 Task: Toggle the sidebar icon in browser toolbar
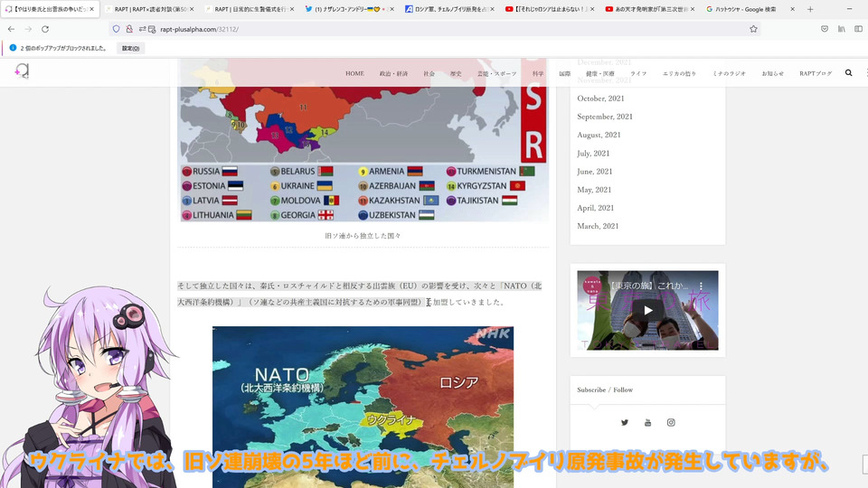858,29
